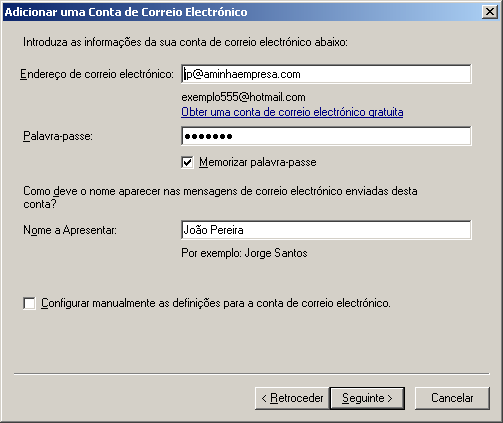
Task: Click the Introduza as informações instruction text
Action: click(185, 42)
